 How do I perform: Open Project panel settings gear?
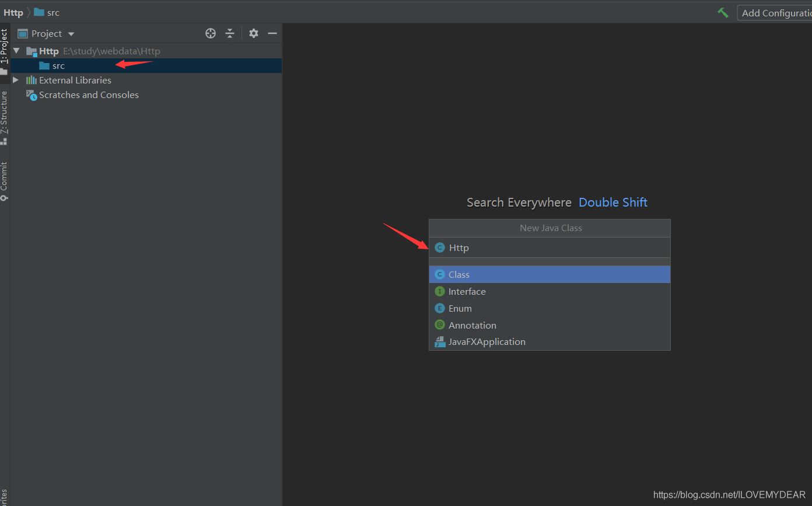coord(253,33)
